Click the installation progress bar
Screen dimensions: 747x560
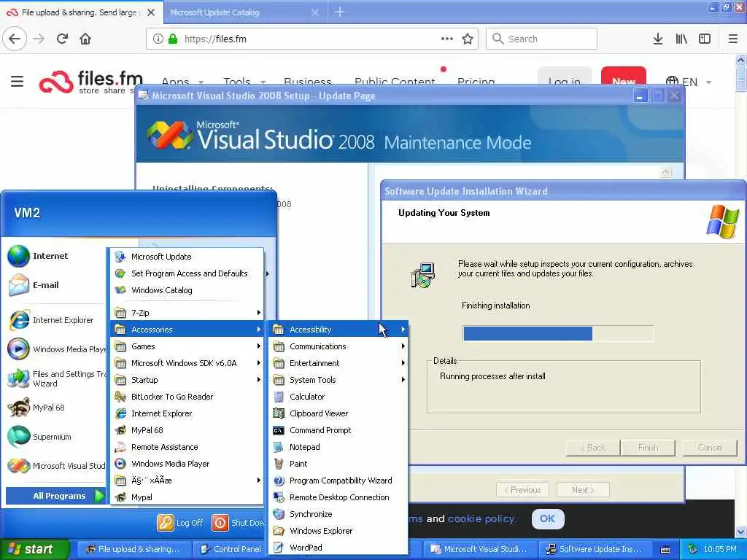pyautogui.click(x=558, y=333)
